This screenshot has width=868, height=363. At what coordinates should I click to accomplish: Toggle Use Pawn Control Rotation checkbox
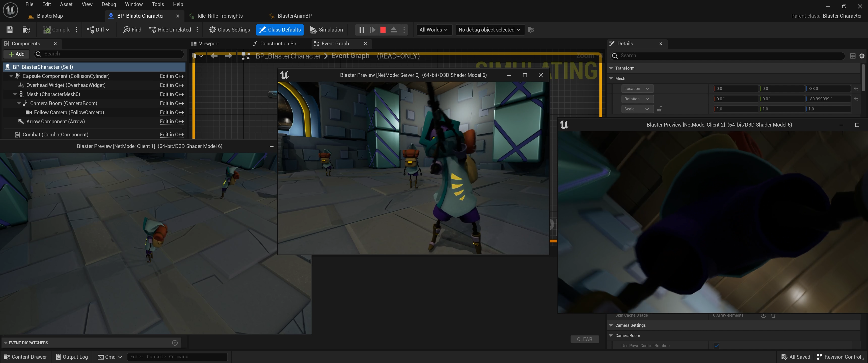716,346
